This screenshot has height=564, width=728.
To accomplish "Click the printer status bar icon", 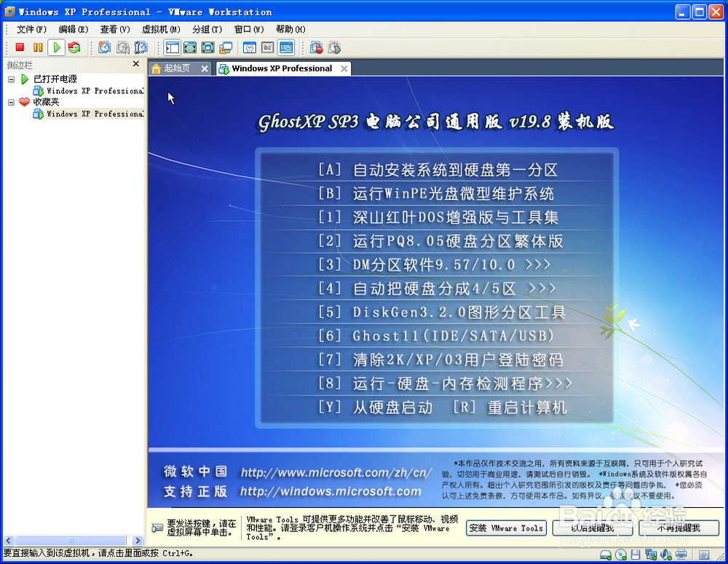I will point(681,555).
